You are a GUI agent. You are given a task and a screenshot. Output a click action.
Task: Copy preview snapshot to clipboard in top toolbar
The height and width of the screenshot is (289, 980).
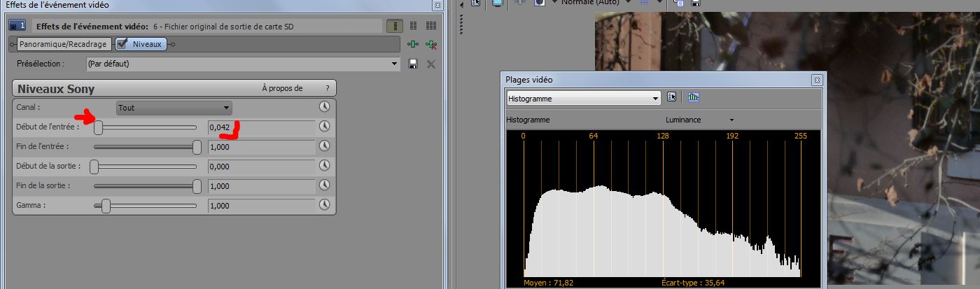coord(678,3)
